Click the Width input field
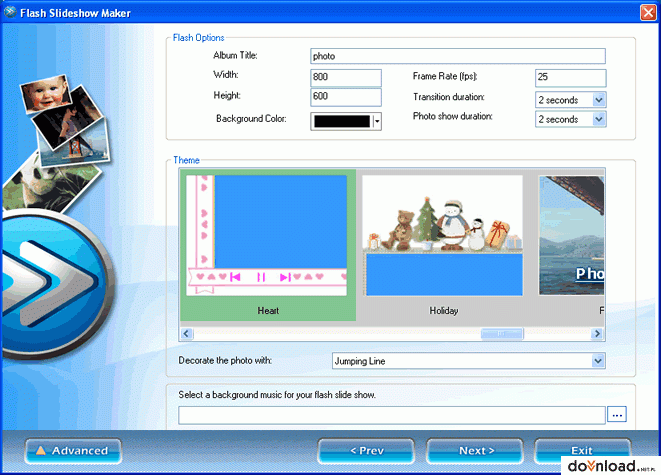 pos(346,77)
